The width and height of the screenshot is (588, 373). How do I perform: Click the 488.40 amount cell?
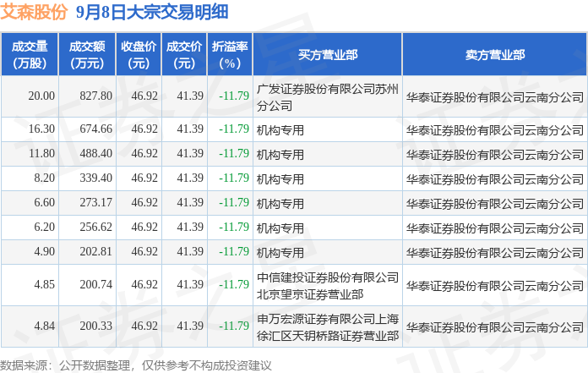coord(96,153)
